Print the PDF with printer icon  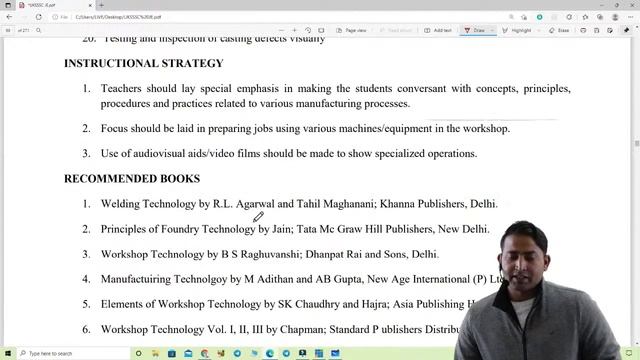[583, 30]
